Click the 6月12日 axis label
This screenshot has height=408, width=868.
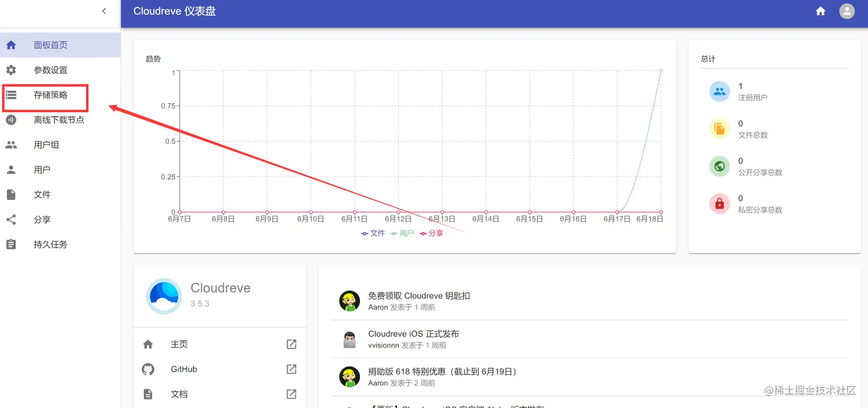[398, 219]
